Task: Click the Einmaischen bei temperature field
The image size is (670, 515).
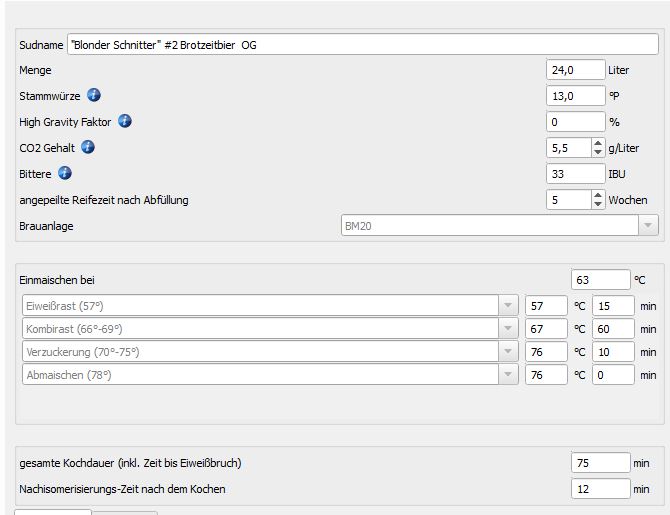Action: pyautogui.click(x=600, y=280)
